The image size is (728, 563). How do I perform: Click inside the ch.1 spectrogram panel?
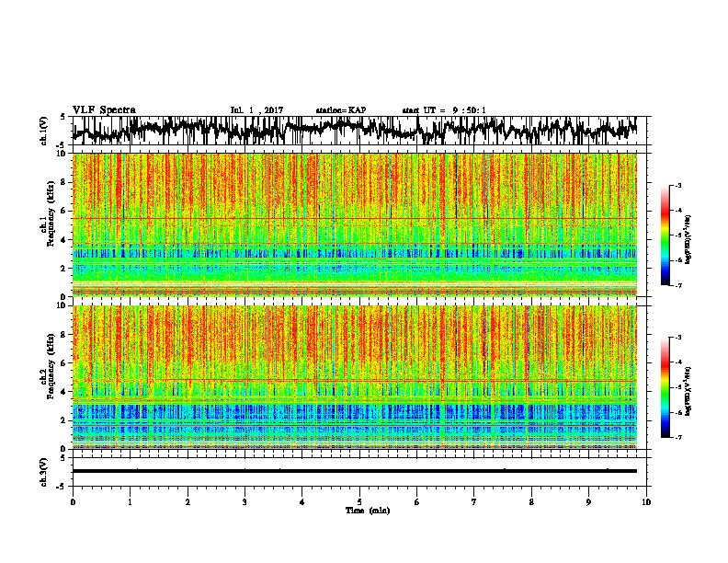tap(355, 224)
